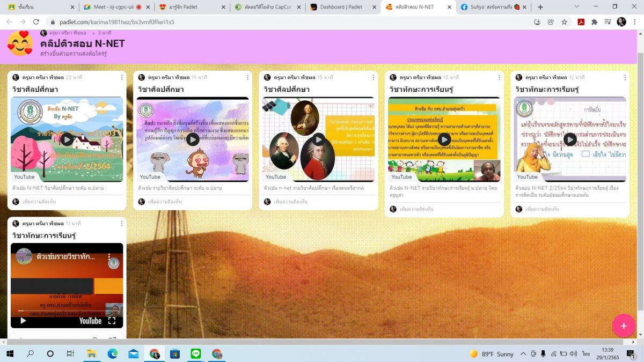Open new browser tab with plus button
644x362 pixels.
click(x=540, y=7)
